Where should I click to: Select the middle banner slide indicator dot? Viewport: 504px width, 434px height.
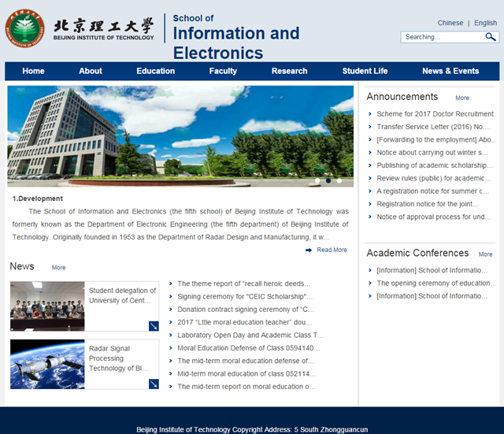(328, 180)
